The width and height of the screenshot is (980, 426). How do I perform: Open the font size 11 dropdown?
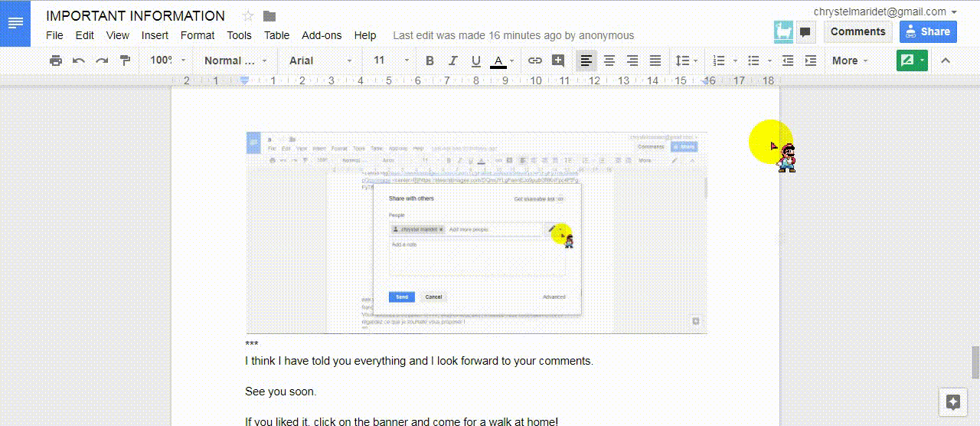point(391,61)
